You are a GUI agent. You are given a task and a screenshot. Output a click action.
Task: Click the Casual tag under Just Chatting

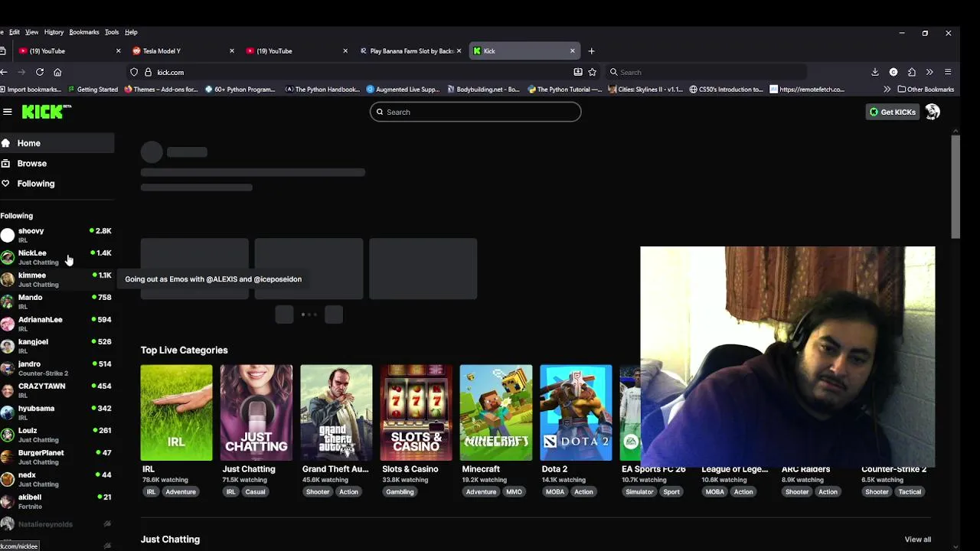tap(255, 492)
